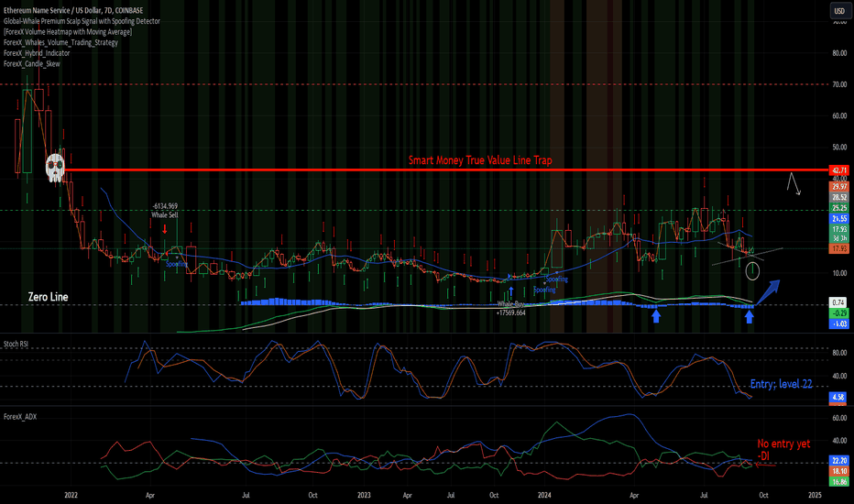Click the ForexX_Hybrid_Indicator label

tap(37, 53)
